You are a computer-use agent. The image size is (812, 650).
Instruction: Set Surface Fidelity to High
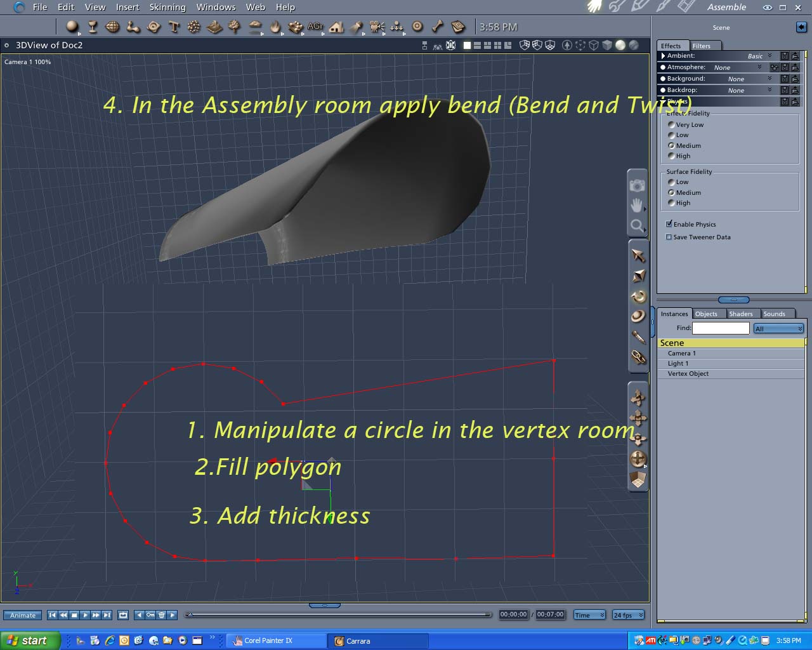671,203
